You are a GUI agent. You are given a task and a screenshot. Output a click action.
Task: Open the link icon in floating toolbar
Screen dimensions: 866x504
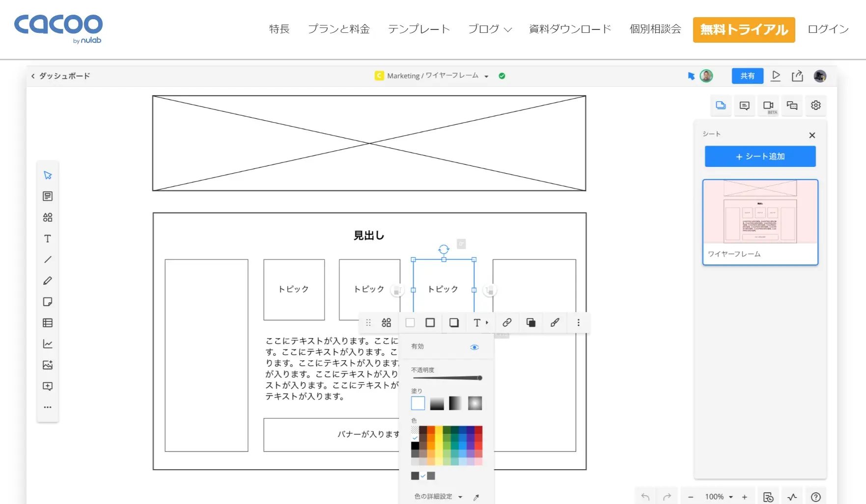point(507,322)
